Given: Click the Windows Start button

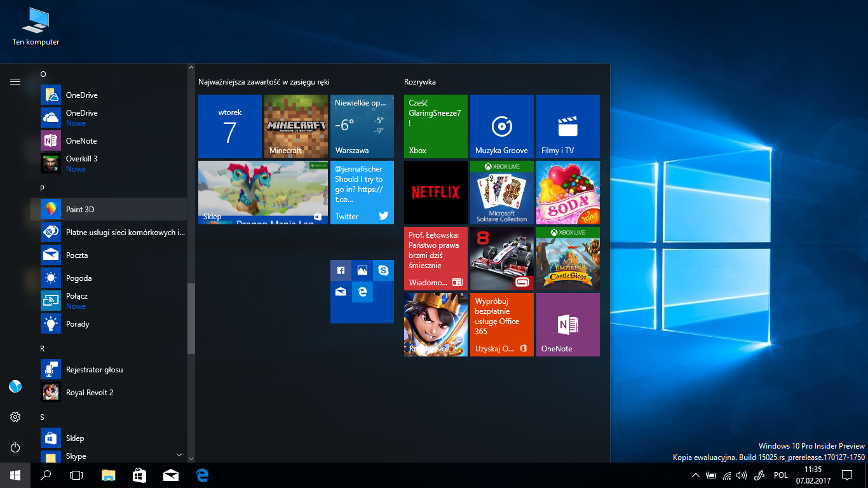Looking at the screenshot, I should pos(15,475).
